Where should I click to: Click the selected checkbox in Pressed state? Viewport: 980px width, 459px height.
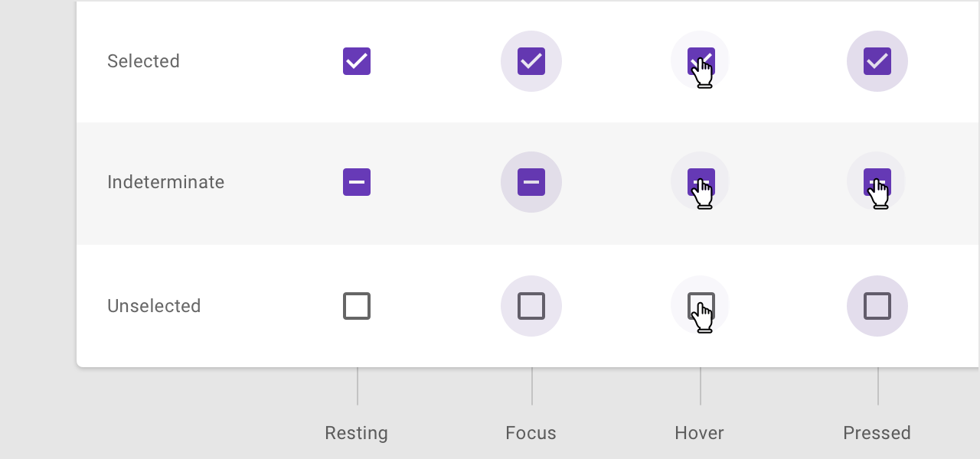coord(877,61)
